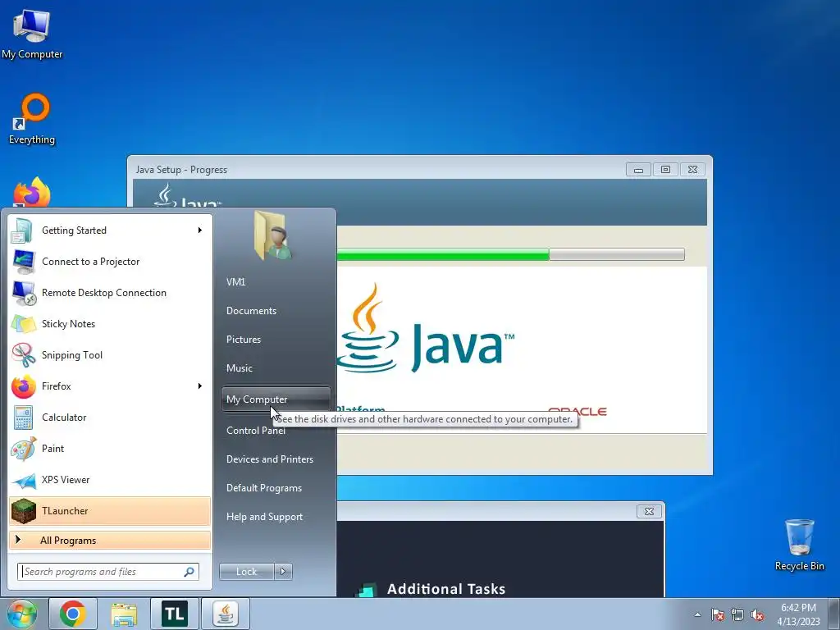The width and height of the screenshot is (840, 630).
Task: Maximize the Java Setup window
Action: 665,170
